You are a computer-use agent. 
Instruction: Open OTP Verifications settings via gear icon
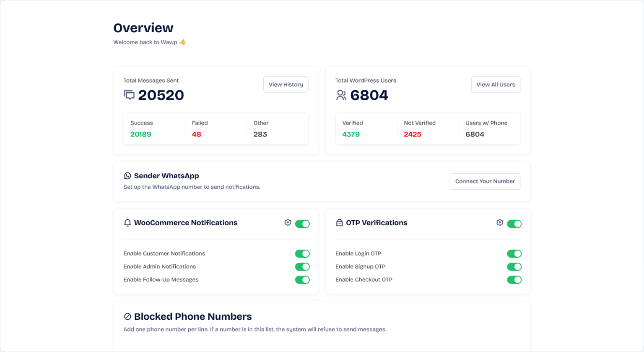[x=499, y=223]
